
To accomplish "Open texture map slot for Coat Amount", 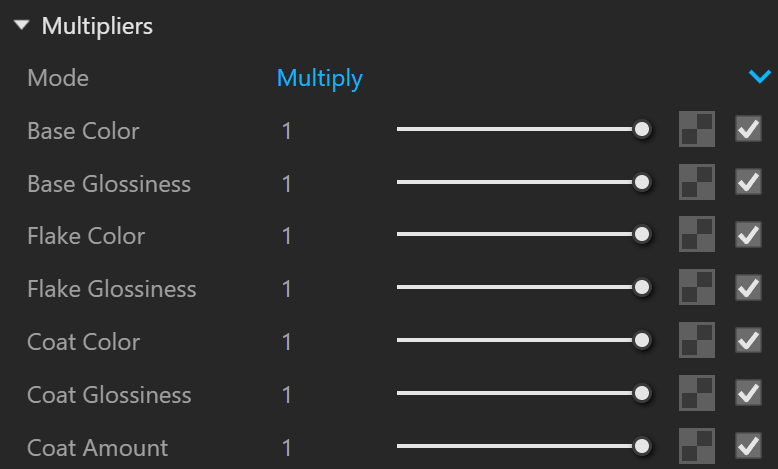I will (x=697, y=446).
